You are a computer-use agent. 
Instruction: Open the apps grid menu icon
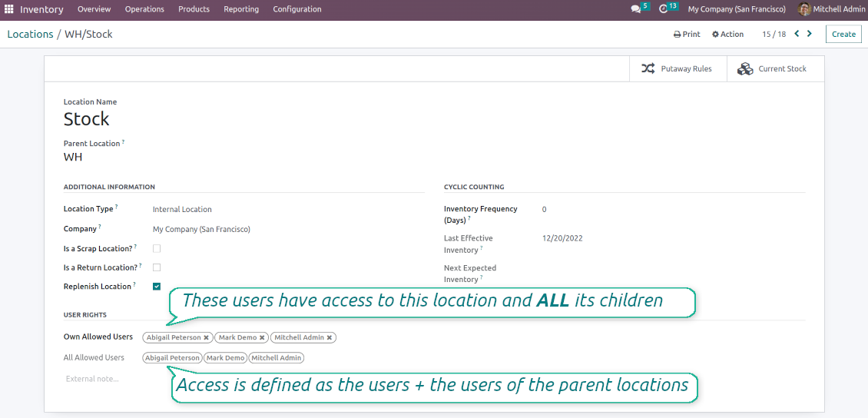[9, 9]
